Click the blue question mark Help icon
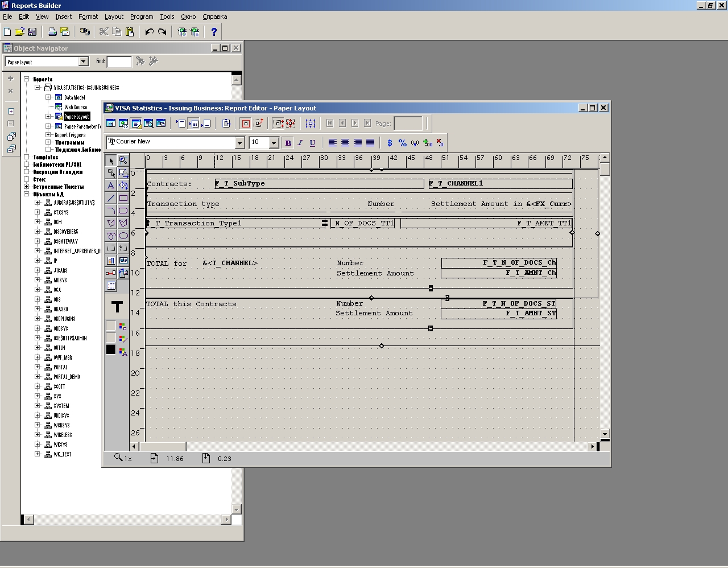 (x=214, y=32)
